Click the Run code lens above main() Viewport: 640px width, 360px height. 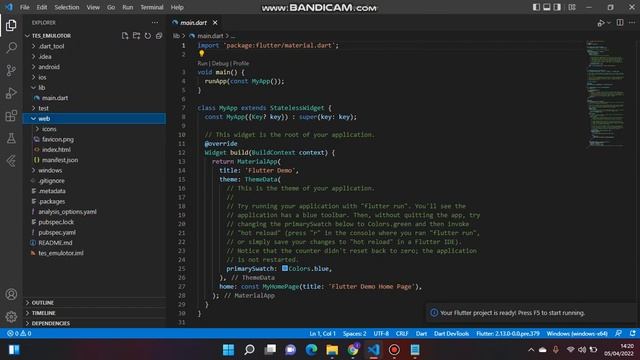(x=202, y=63)
